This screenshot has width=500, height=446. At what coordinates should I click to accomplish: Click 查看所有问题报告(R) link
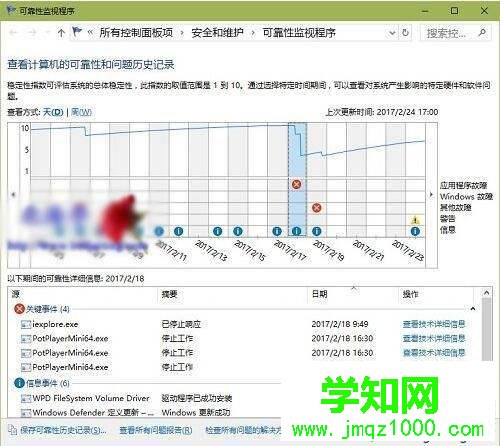(x=156, y=430)
